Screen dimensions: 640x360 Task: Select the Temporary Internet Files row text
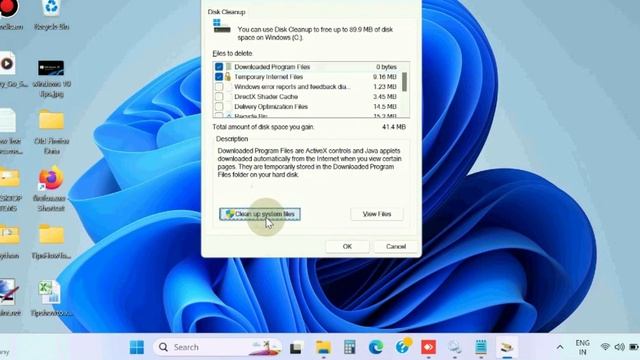269,77
